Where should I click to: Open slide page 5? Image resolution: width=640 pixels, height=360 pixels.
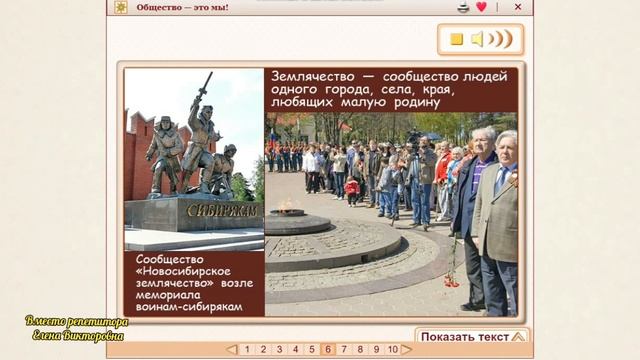tap(312, 349)
